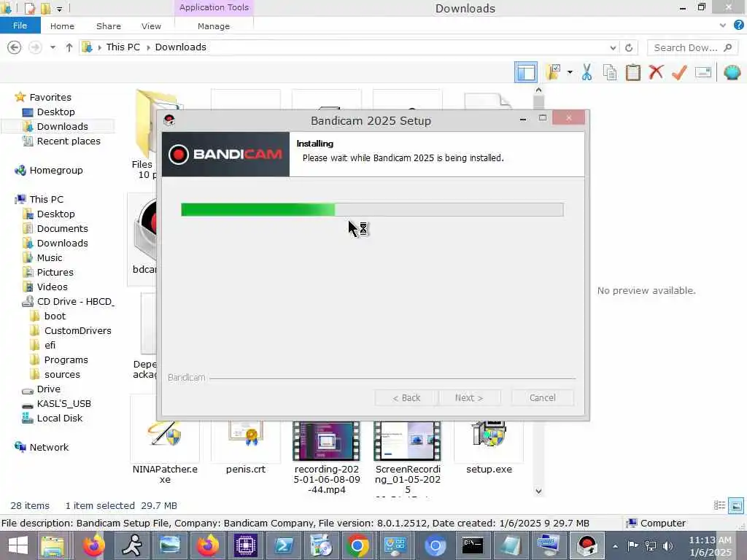This screenshot has height=560, width=747.
Task: Select Network in navigation pane
Action: pos(49,447)
